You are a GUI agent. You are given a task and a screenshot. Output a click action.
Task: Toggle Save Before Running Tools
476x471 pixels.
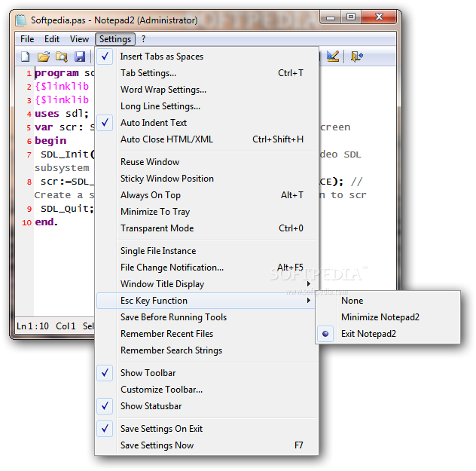[207, 317]
